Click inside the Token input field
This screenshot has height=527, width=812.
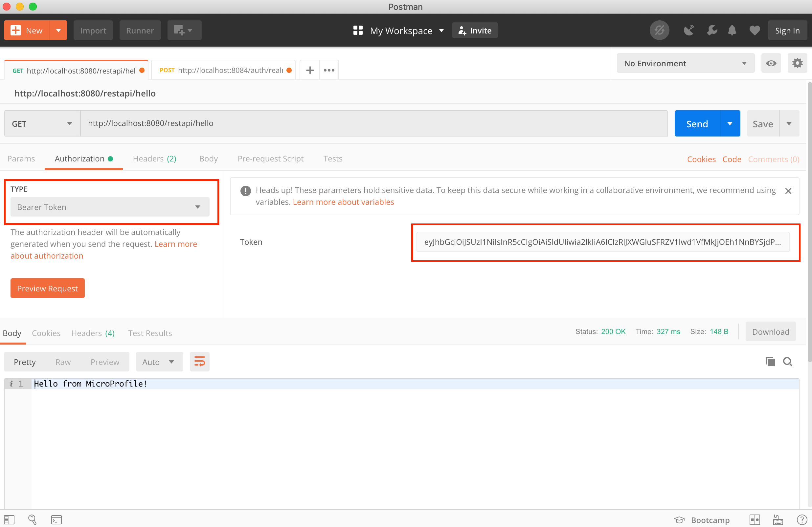click(x=602, y=242)
